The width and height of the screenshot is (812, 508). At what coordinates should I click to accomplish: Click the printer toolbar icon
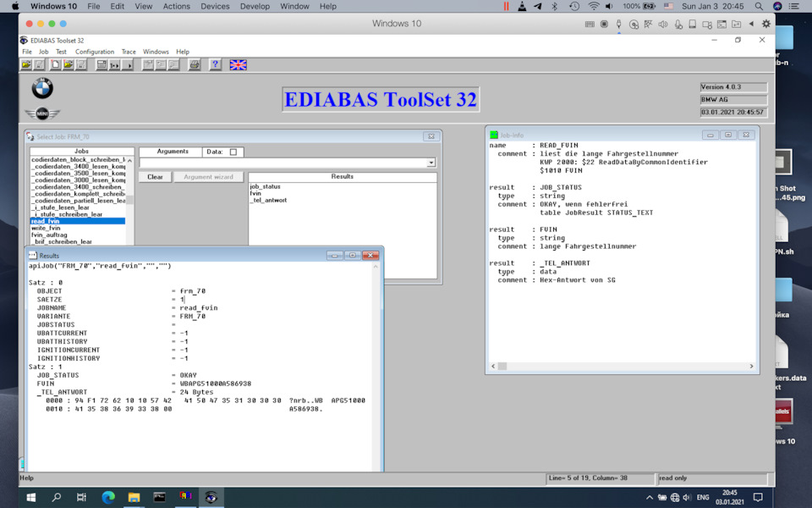coord(195,65)
